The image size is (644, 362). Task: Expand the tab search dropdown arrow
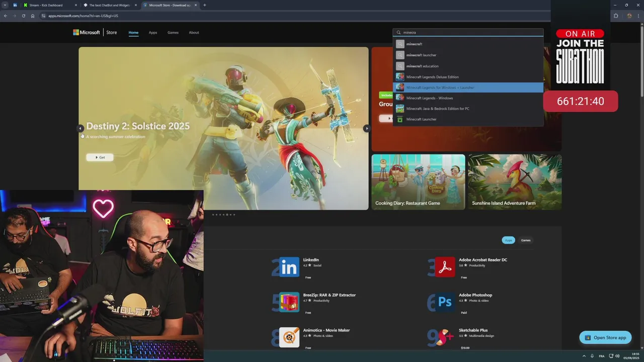(x=4, y=5)
